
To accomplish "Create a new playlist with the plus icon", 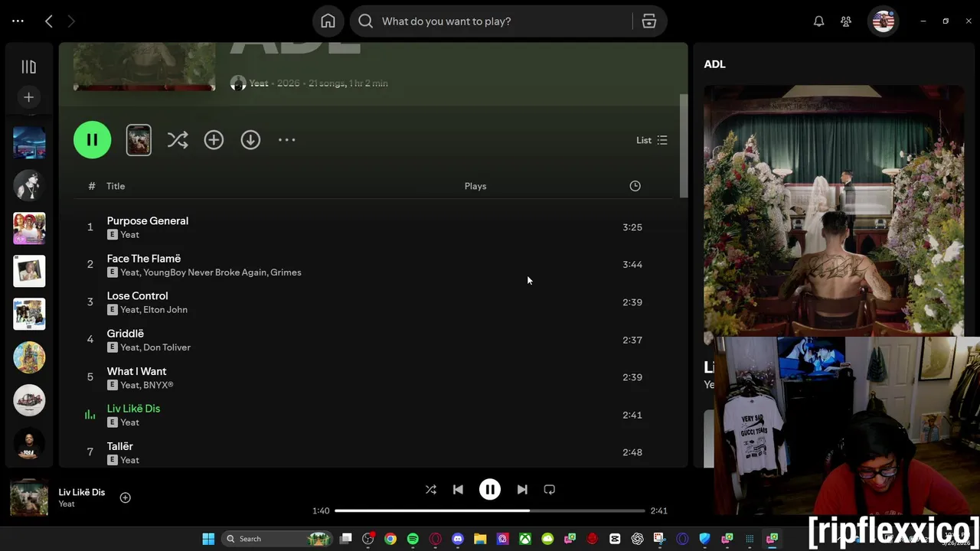I will [x=28, y=97].
